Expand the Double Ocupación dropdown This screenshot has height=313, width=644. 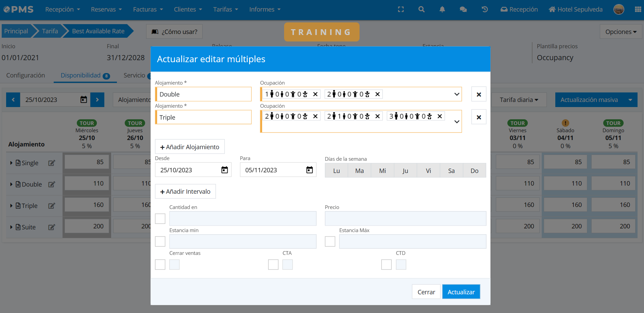[x=457, y=94]
